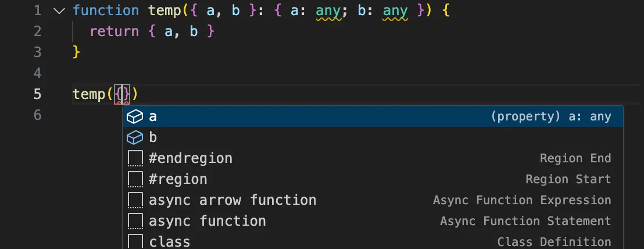Click the property cube icon beside suggestion b
The width and height of the screenshot is (644, 249).
coord(135,138)
